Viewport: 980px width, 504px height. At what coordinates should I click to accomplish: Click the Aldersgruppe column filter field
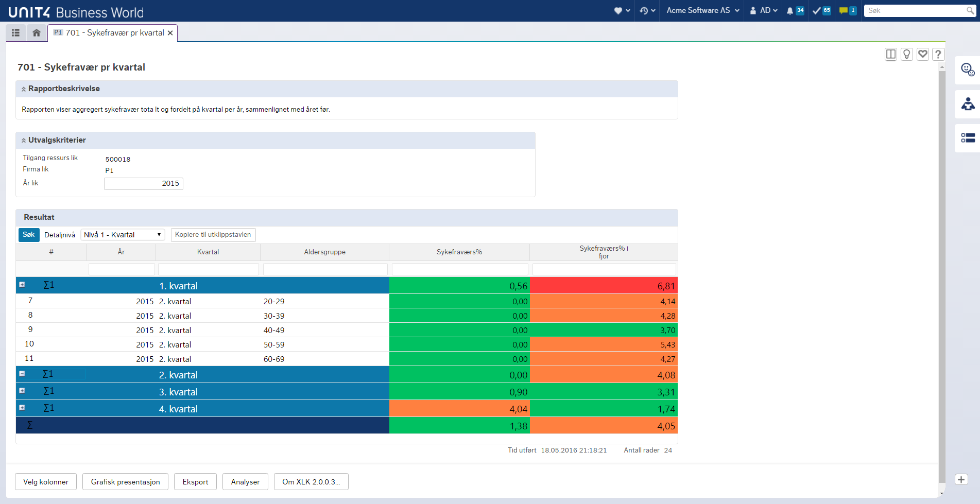click(325, 269)
